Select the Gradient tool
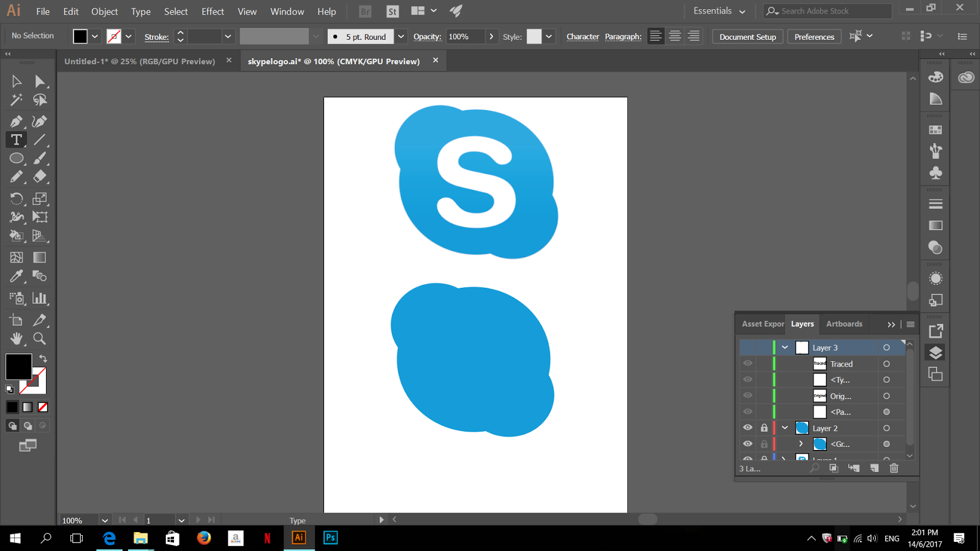 40,257
